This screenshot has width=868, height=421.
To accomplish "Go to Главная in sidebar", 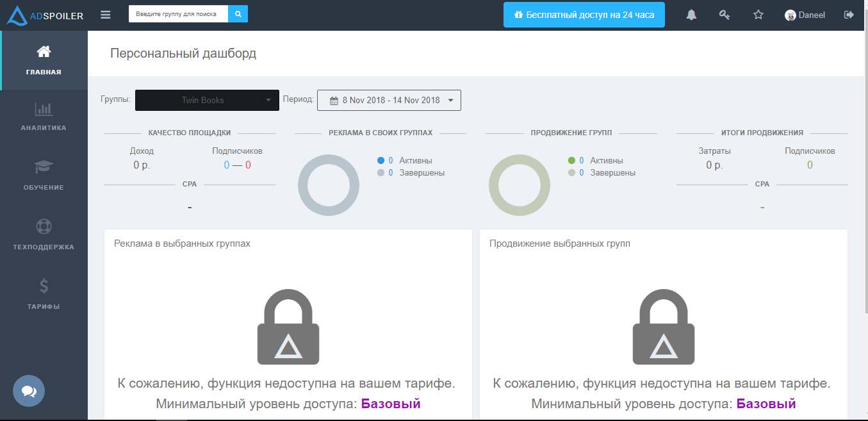I will (x=44, y=60).
